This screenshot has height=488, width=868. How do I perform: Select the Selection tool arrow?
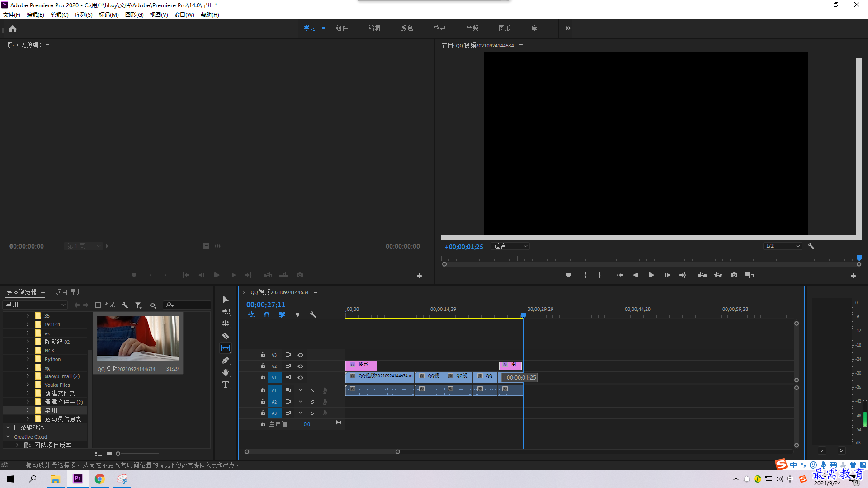pyautogui.click(x=226, y=300)
